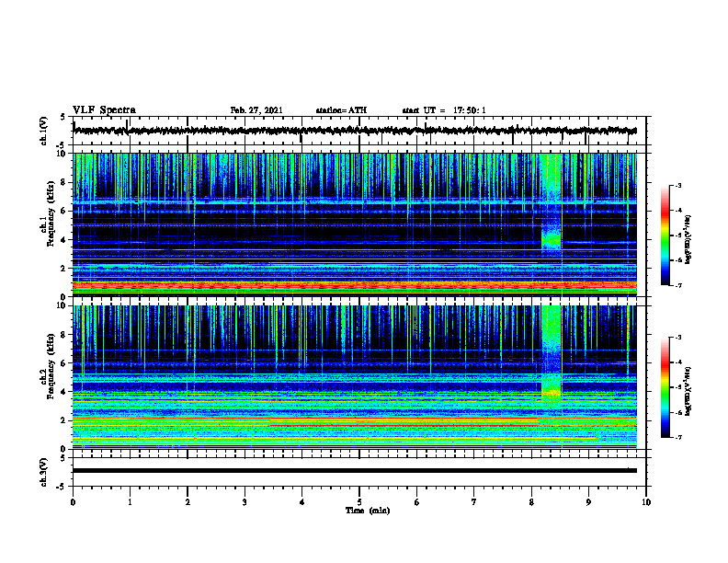Click the time axis tick label '8'

click(531, 502)
